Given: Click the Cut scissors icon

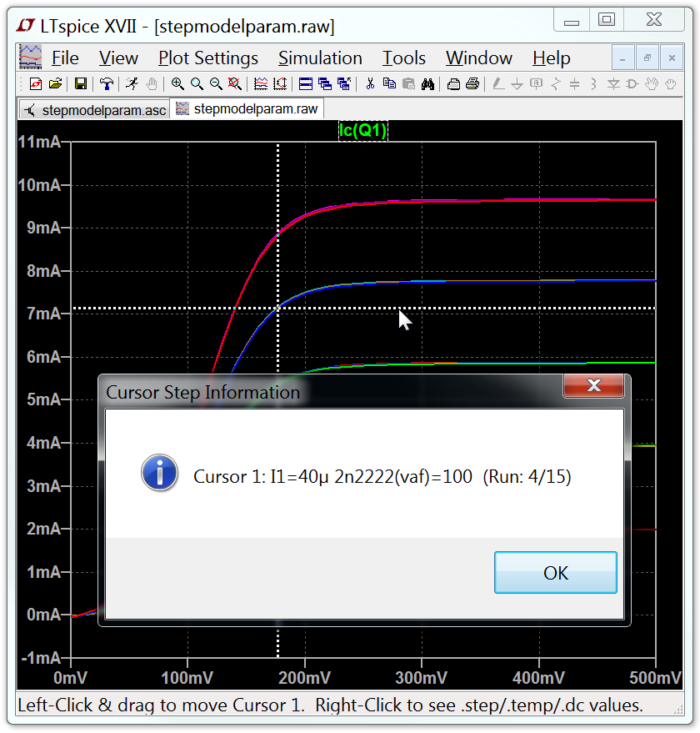Looking at the screenshot, I should pyautogui.click(x=370, y=83).
